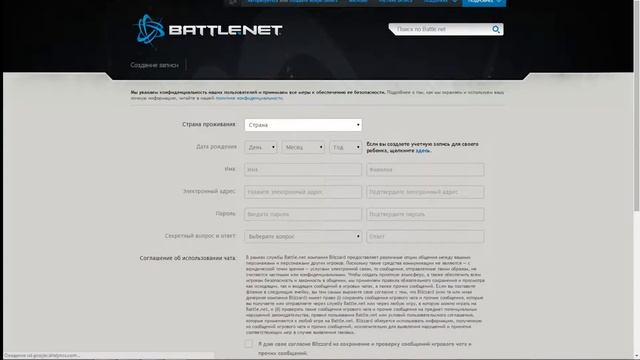Open the Месяц month dropdown
This screenshot has width=640, height=360.
click(303, 147)
